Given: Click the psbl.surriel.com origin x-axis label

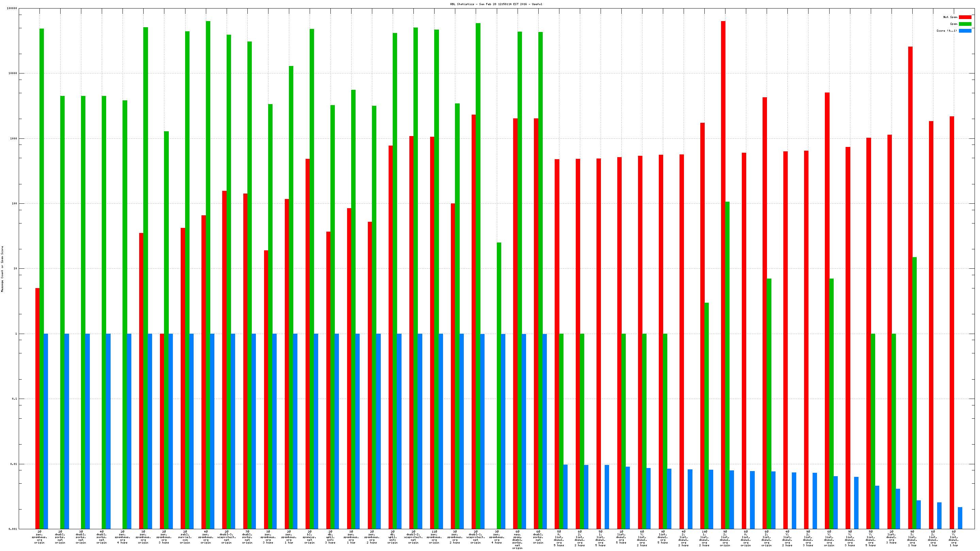Looking at the screenshot, I should 185,537.
